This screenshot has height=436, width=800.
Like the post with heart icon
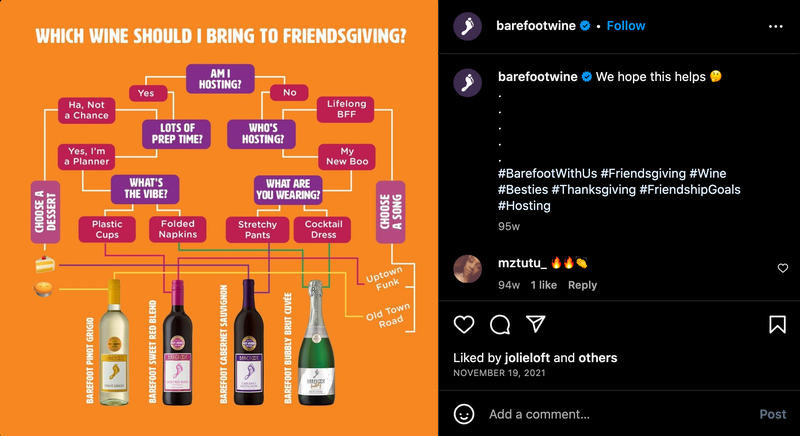[464, 324]
